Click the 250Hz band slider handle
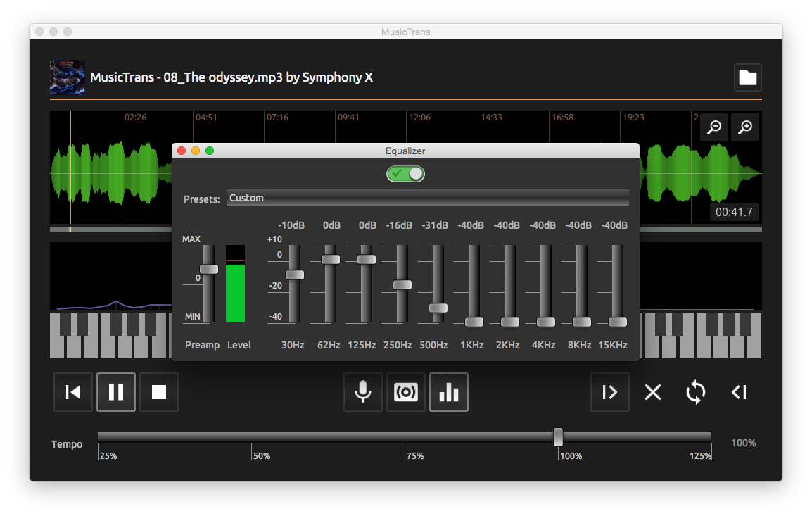The width and height of the screenshot is (812, 516). (x=402, y=285)
